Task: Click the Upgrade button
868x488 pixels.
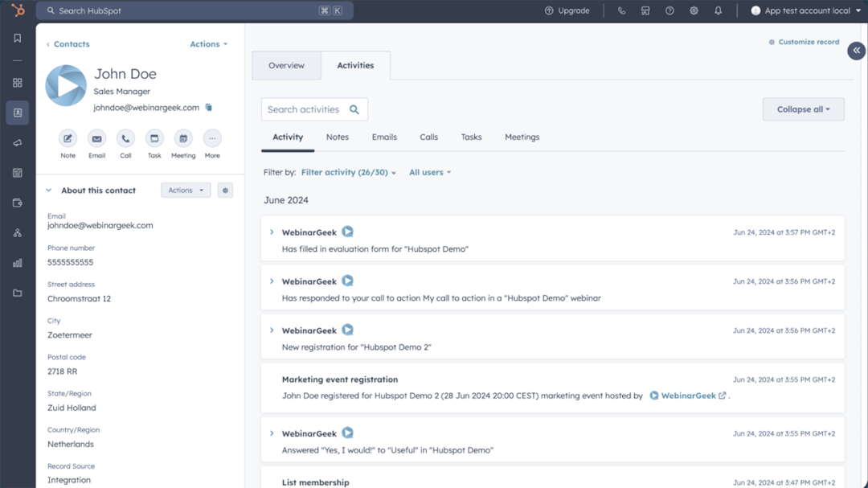Action: coord(567,10)
